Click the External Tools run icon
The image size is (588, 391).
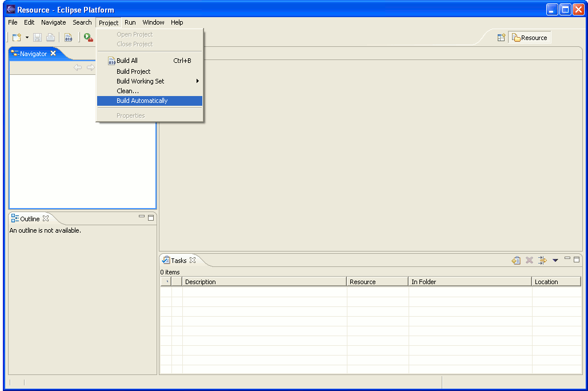(x=88, y=38)
